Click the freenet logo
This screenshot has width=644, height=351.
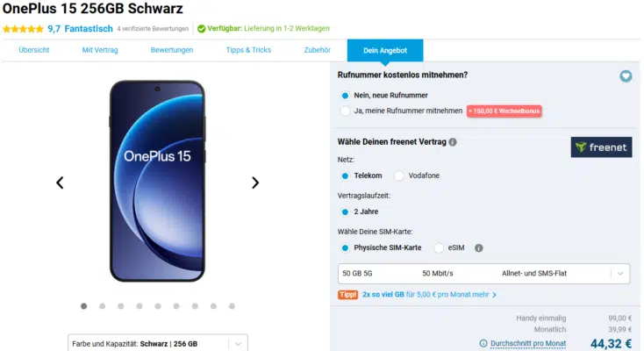click(x=601, y=147)
